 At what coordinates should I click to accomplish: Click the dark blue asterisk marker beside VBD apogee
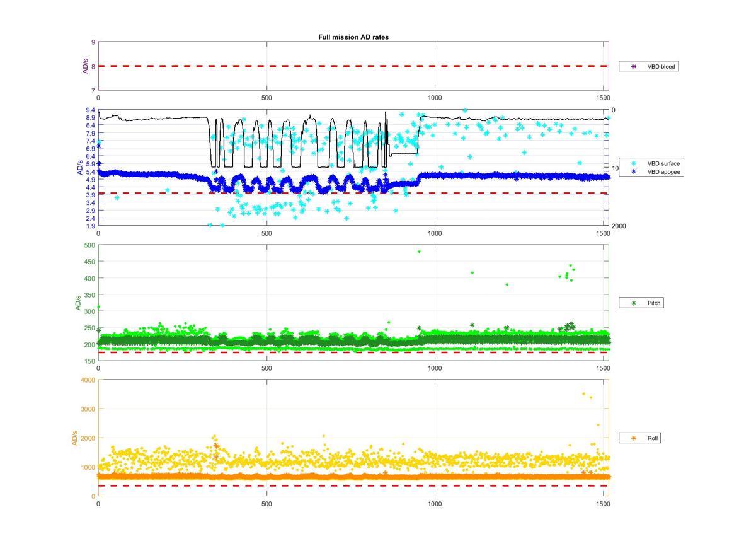[634, 171]
